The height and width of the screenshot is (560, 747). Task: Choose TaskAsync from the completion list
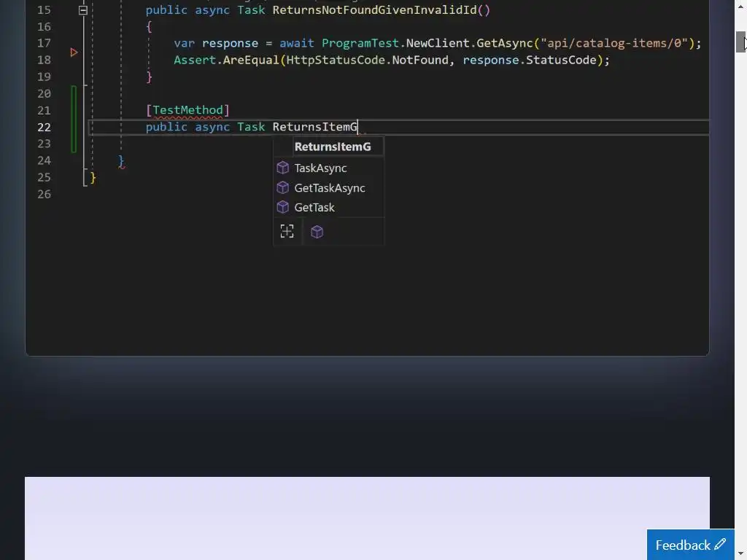328,168
